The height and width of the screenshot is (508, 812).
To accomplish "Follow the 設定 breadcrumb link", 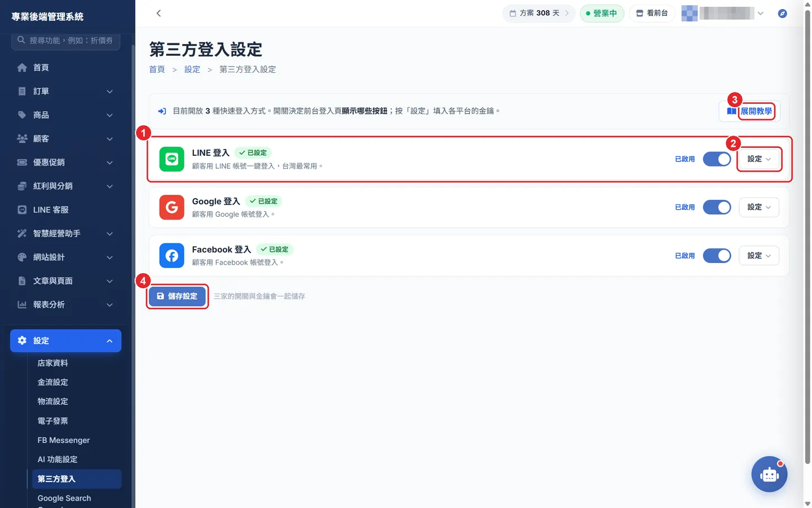I will (x=192, y=69).
